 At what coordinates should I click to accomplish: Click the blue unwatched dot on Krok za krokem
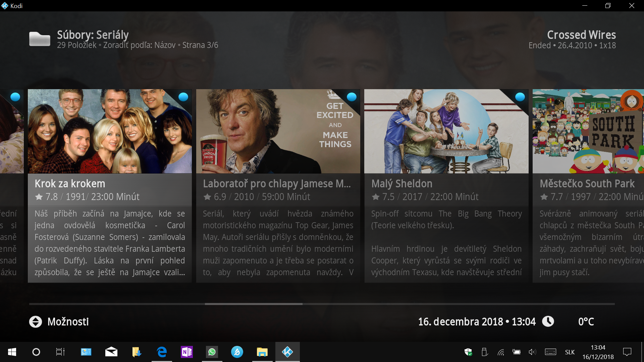tap(183, 97)
